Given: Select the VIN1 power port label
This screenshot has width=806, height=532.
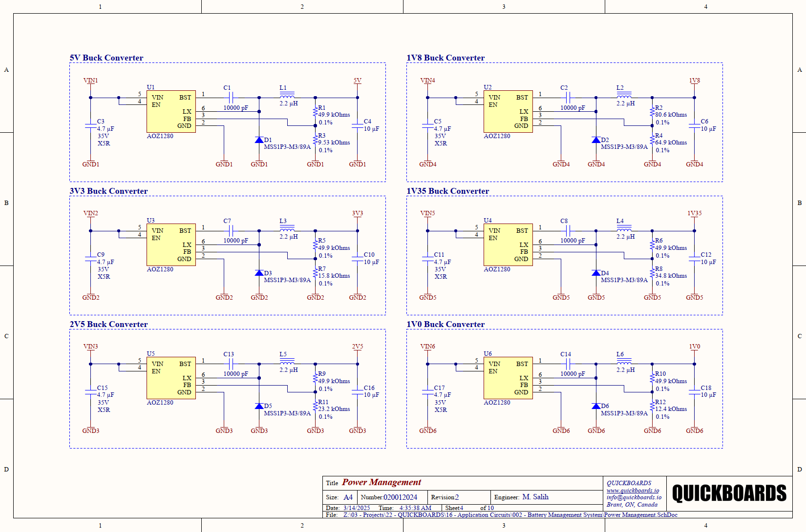Looking at the screenshot, I should pyautogui.click(x=90, y=81).
